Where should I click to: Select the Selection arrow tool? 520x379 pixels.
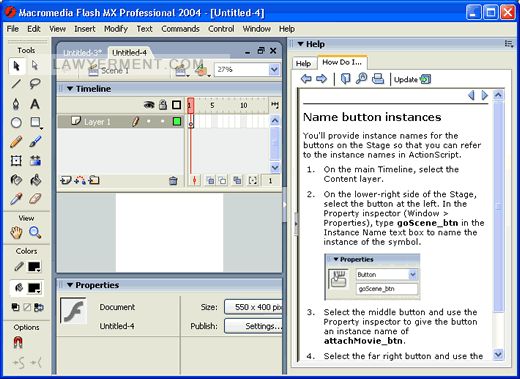(x=16, y=66)
